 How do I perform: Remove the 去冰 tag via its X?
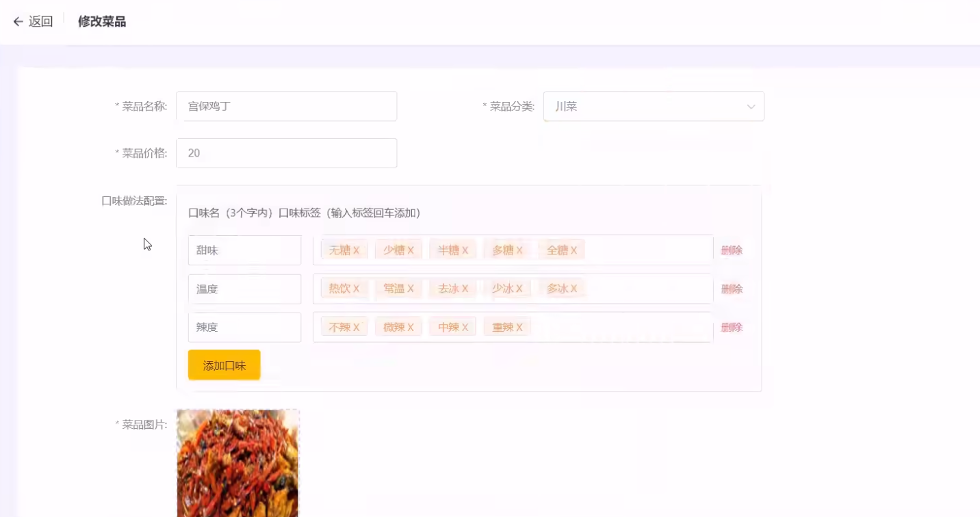[x=465, y=289]
